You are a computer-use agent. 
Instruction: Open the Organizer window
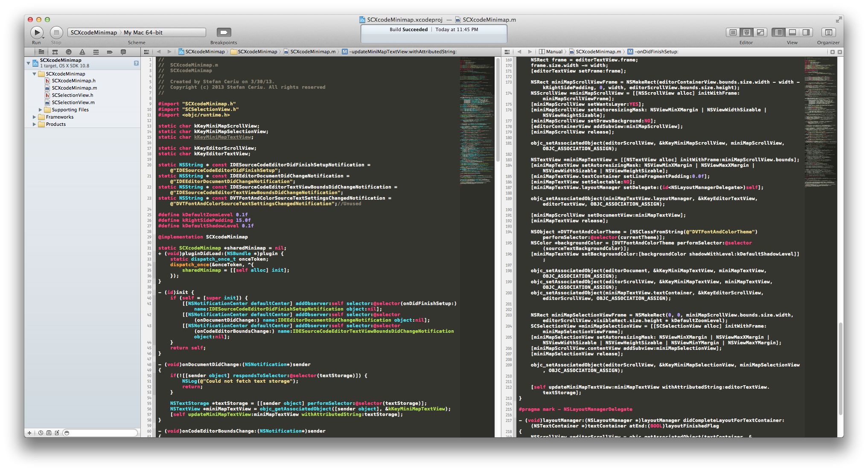[828, 32]
